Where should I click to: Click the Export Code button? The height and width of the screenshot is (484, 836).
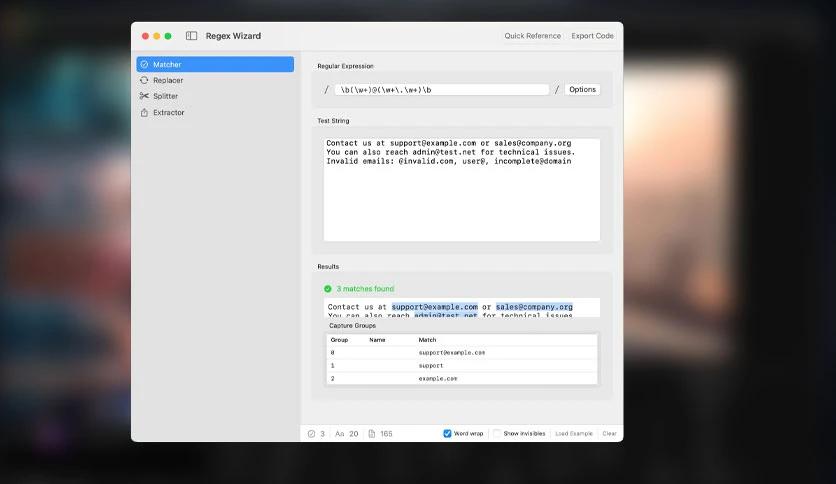tap(592, 36)
